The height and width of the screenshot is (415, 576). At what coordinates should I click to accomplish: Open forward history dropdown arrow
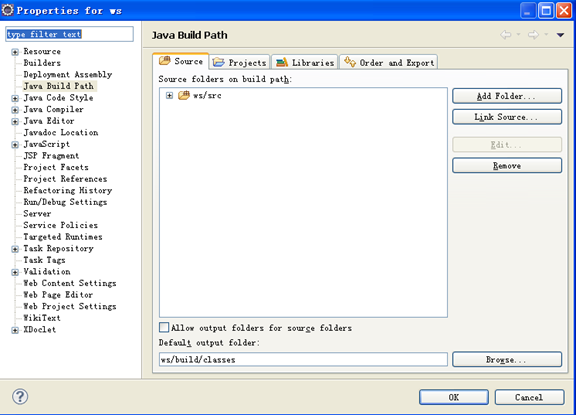[546, 35]
